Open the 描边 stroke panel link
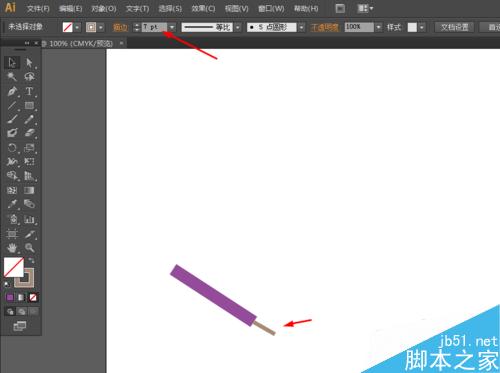 (120, 28)
